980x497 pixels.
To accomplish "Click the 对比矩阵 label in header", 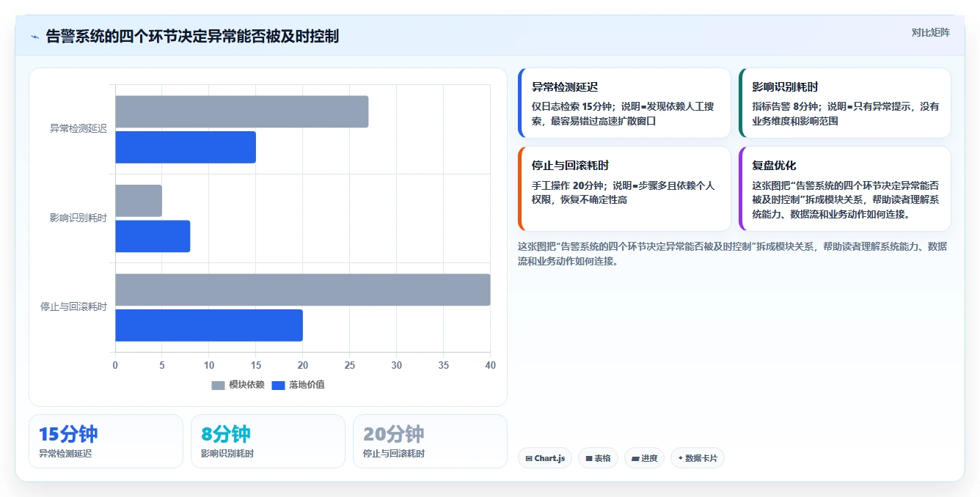I will point(930,32).
